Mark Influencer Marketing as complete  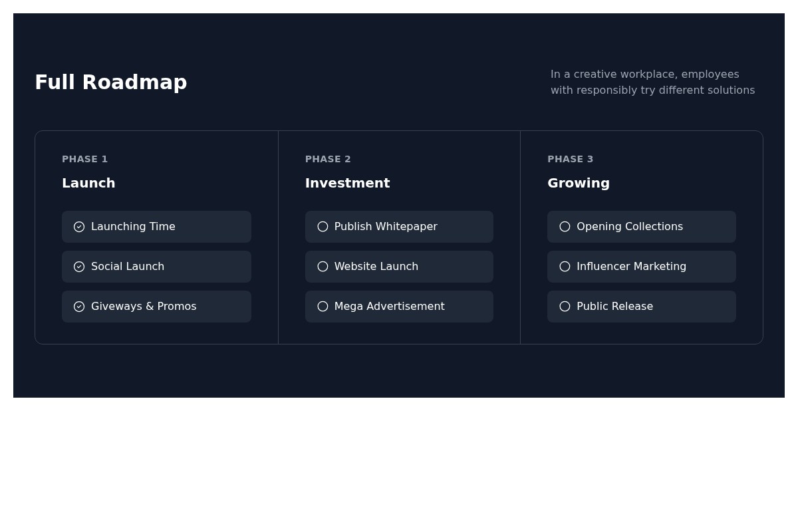tap(565, 267)
